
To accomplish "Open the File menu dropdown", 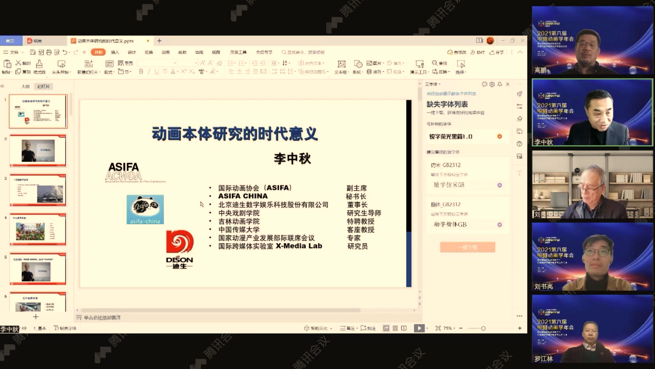I will pyautogui.click(x=13, y=52).
